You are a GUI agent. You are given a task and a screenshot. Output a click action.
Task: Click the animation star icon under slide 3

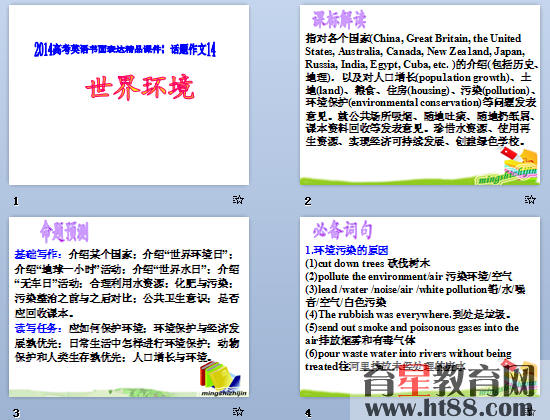(238, 411)
